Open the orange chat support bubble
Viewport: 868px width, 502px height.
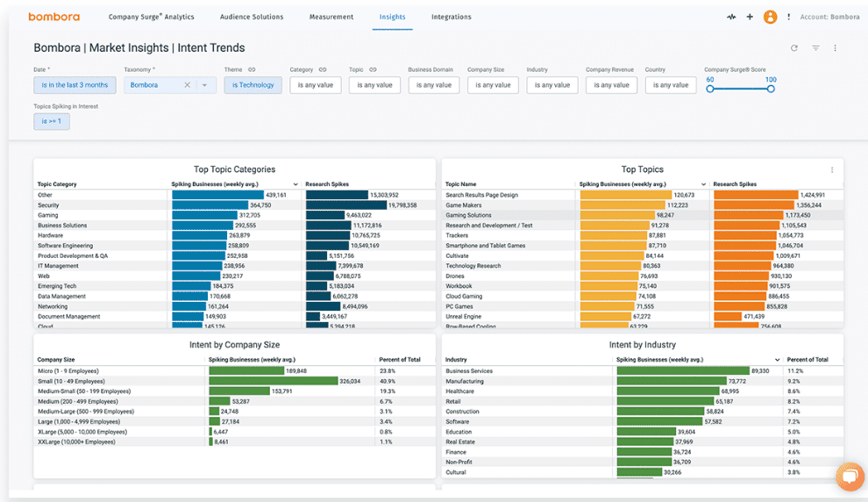tap(850, 476)
